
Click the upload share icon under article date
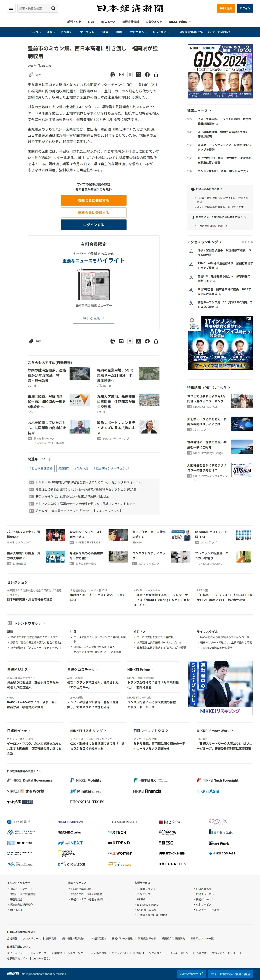click(x=156, y=75)
